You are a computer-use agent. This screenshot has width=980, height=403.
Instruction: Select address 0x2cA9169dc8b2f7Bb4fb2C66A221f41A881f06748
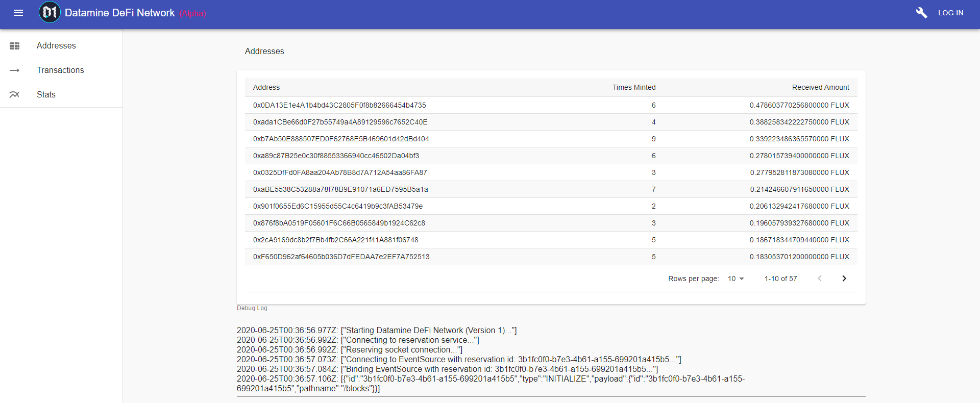point(336,240)
